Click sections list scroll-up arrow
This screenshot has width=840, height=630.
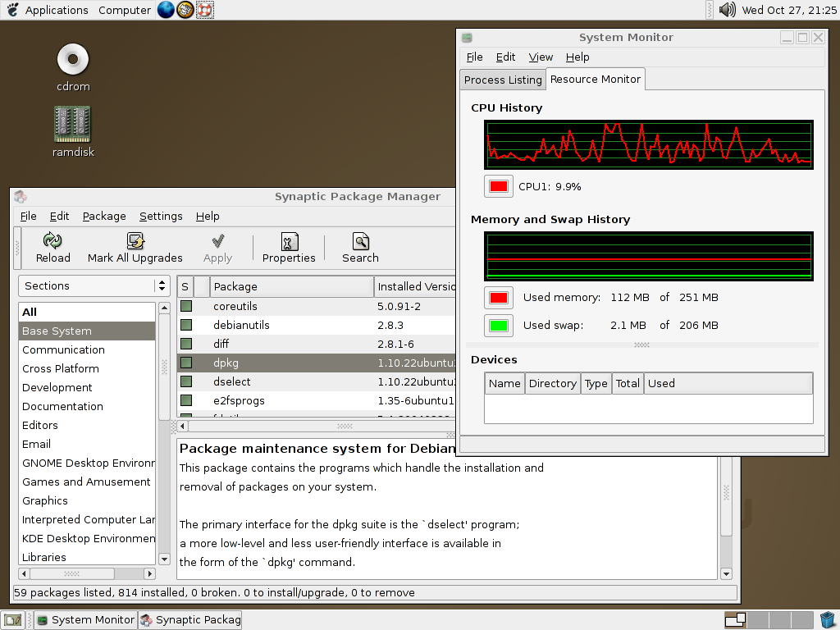click(x=164, y=308)
